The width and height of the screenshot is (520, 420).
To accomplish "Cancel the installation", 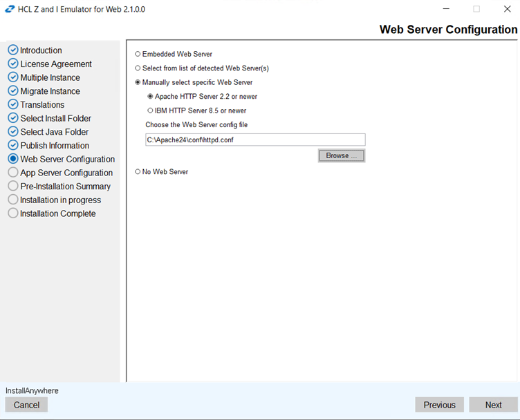I will 26,405.
